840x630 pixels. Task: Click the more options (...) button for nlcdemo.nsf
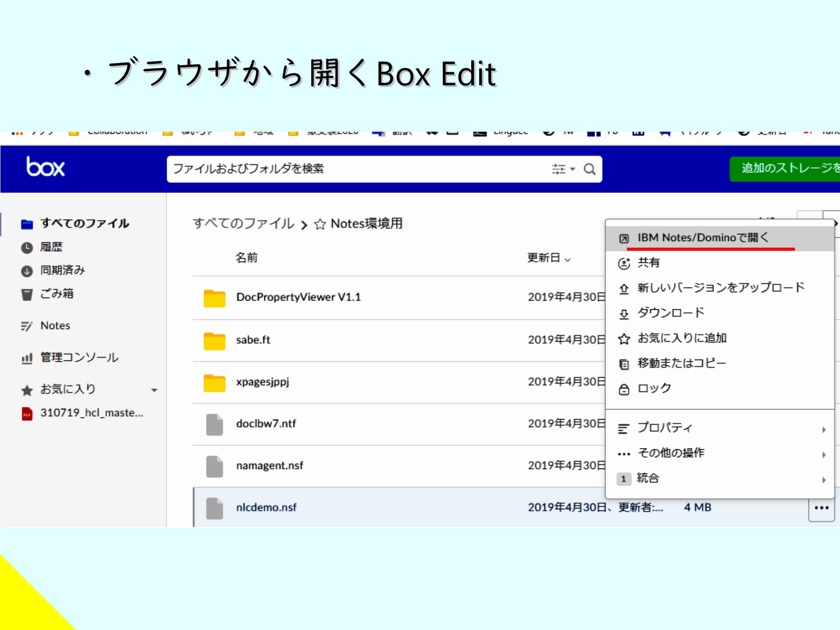[821, 508]
